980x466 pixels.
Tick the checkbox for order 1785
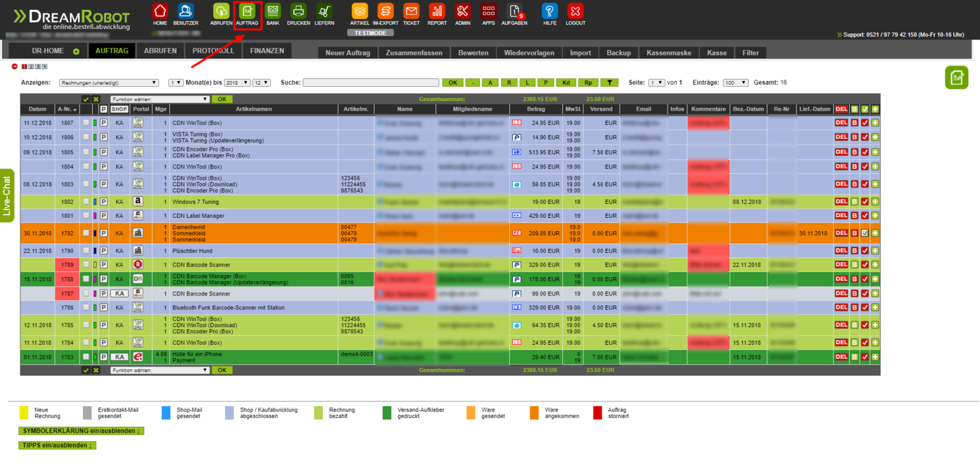pos(86,325)
